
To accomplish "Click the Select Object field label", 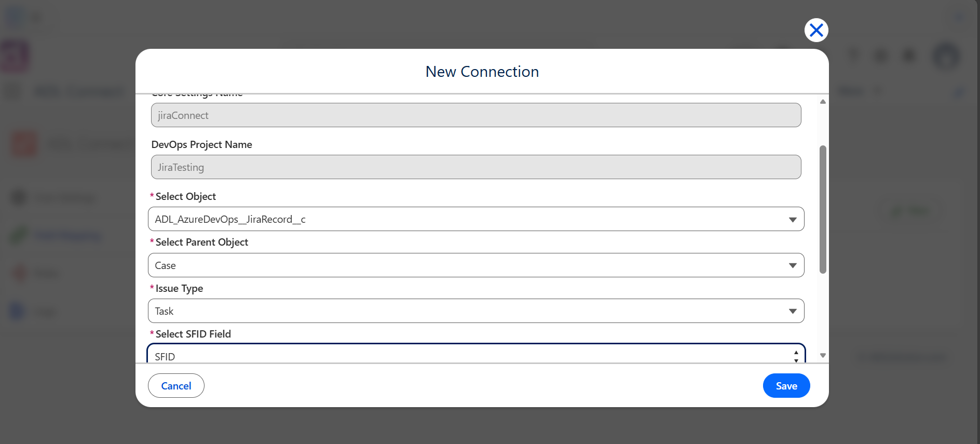I will coord(185,196).
